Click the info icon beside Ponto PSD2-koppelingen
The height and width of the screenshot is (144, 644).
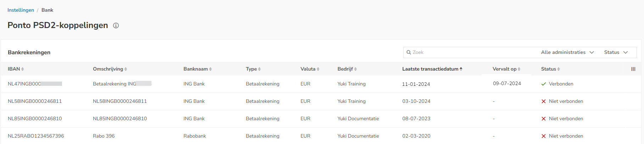116,26
